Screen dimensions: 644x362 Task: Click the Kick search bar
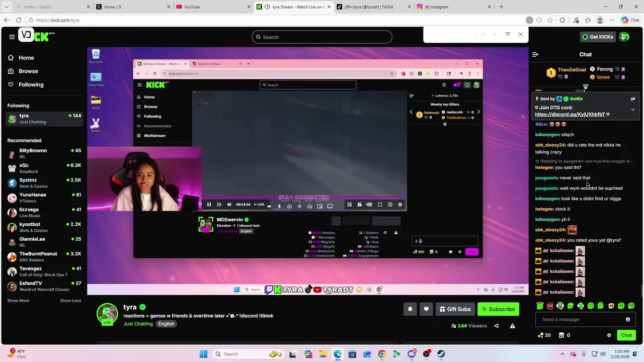[322, 37]
